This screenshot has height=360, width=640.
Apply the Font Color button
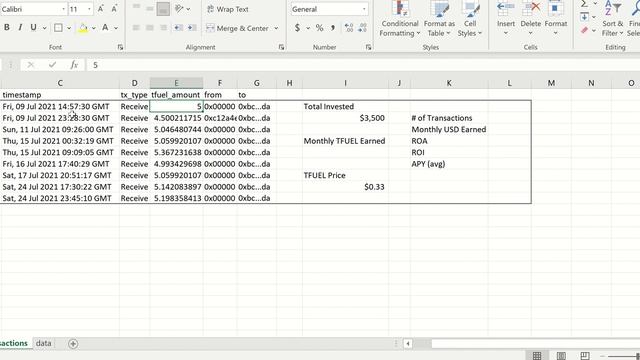(105, 28)
